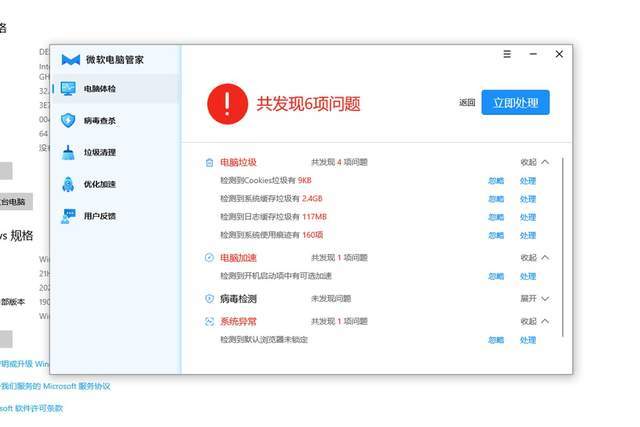Open the 优化加速 tab
Image resolution: width=640 pixels, height=427 pixels.
pyautogui.click(x=116, y=184)
